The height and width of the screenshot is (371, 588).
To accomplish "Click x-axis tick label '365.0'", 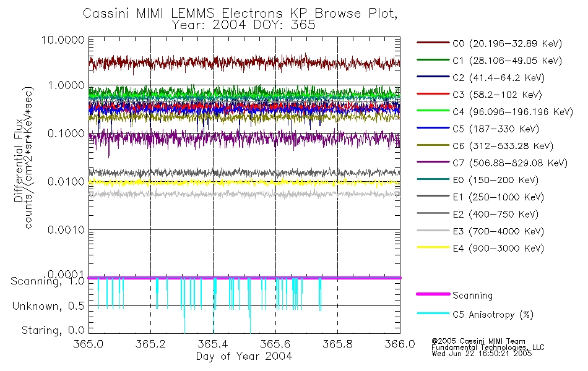I will [x=88, y=344].
